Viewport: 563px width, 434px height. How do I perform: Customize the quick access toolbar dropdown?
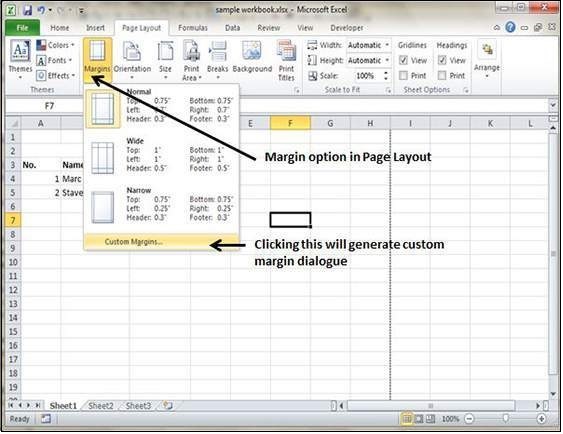(82, 11)
